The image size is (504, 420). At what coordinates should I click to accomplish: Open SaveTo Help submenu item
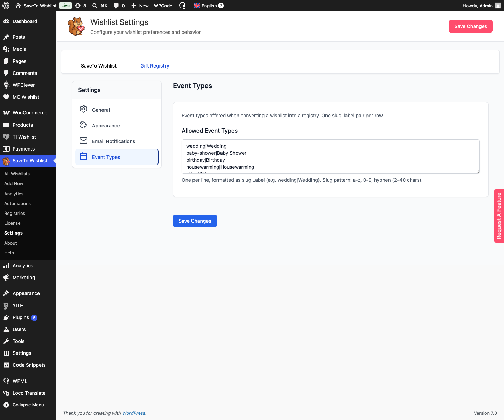pyautogui.click(x=9, y=253)
